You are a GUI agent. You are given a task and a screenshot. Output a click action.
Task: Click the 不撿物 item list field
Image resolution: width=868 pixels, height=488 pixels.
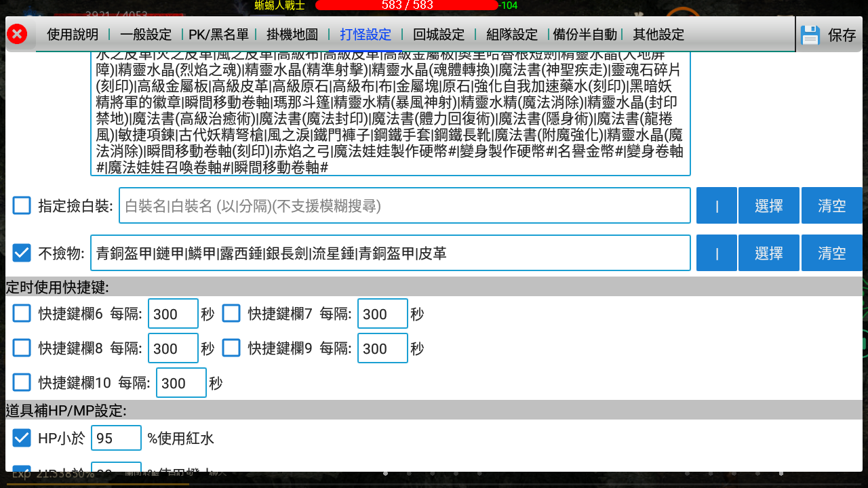(x=391, y=253)
